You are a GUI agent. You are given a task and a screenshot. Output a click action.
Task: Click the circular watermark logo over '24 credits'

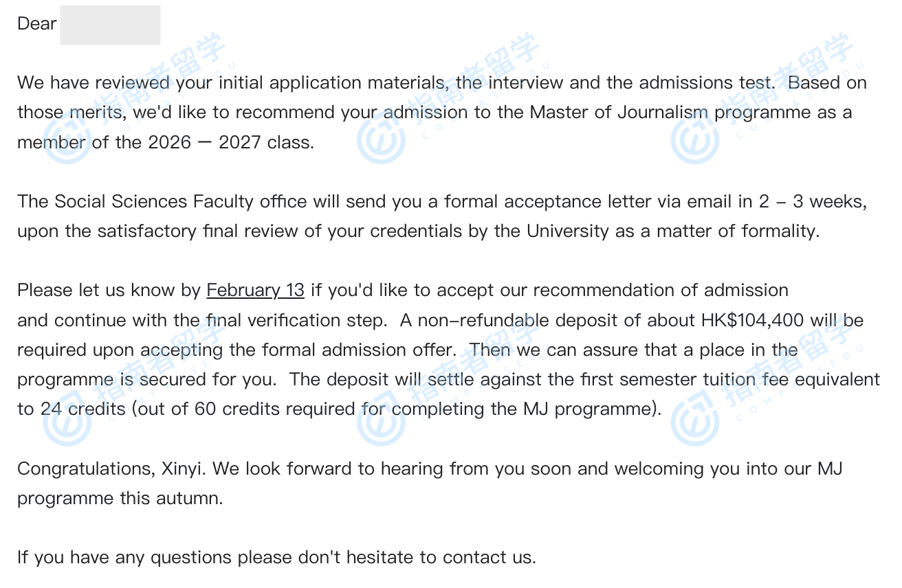(65, 420)
